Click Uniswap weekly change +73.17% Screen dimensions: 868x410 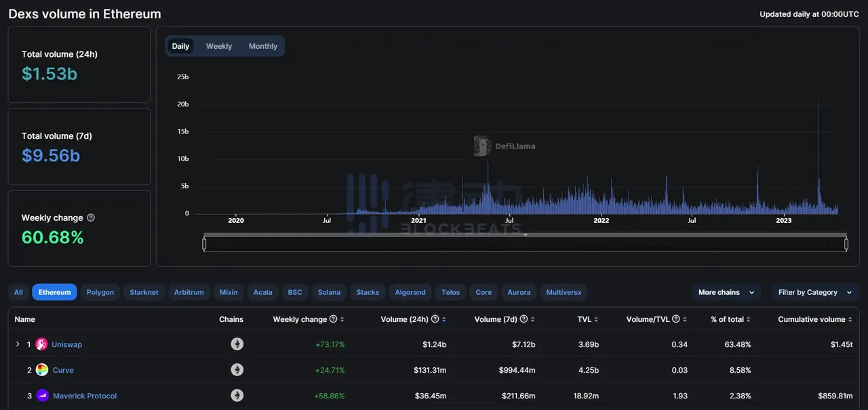point(330,344)
